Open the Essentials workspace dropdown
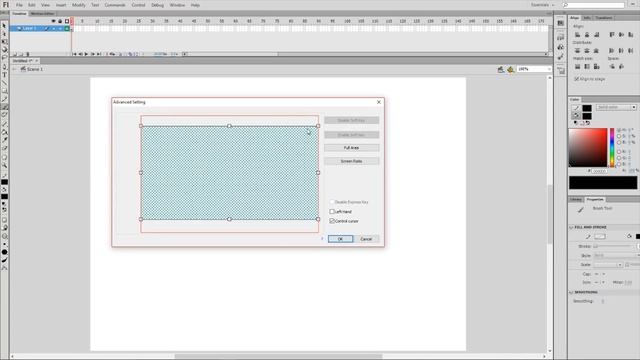The height and width of the screenshot is (360, 640). [542, 5]
